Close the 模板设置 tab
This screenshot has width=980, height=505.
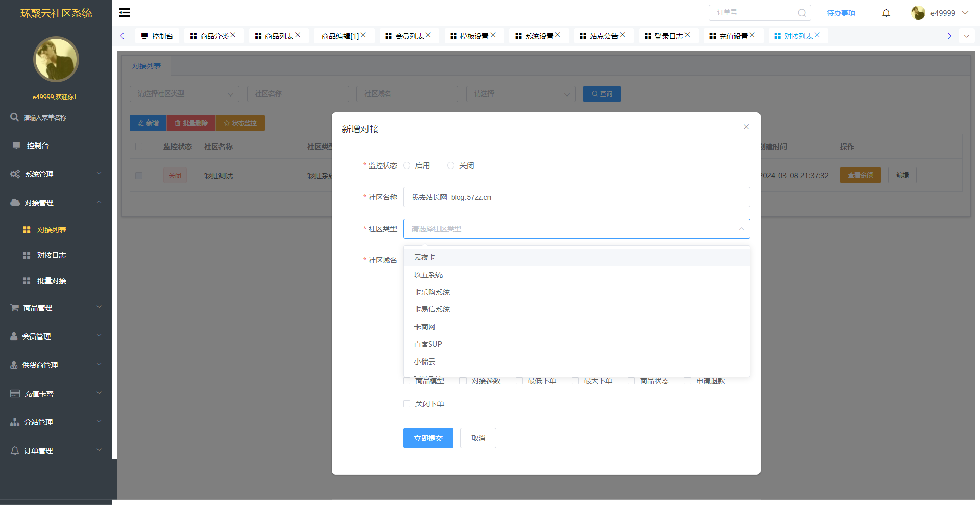tap(493, 35)
